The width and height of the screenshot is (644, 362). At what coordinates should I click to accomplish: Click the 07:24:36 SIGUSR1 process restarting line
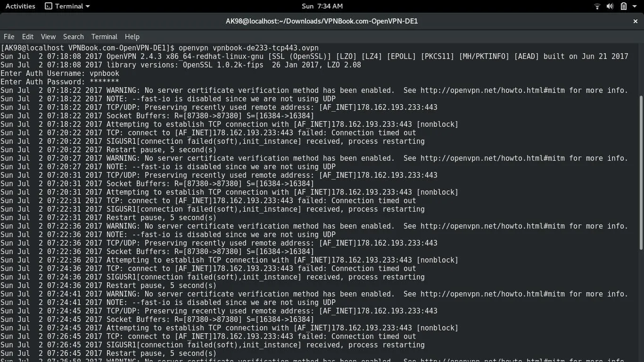(x=213, y=277)
